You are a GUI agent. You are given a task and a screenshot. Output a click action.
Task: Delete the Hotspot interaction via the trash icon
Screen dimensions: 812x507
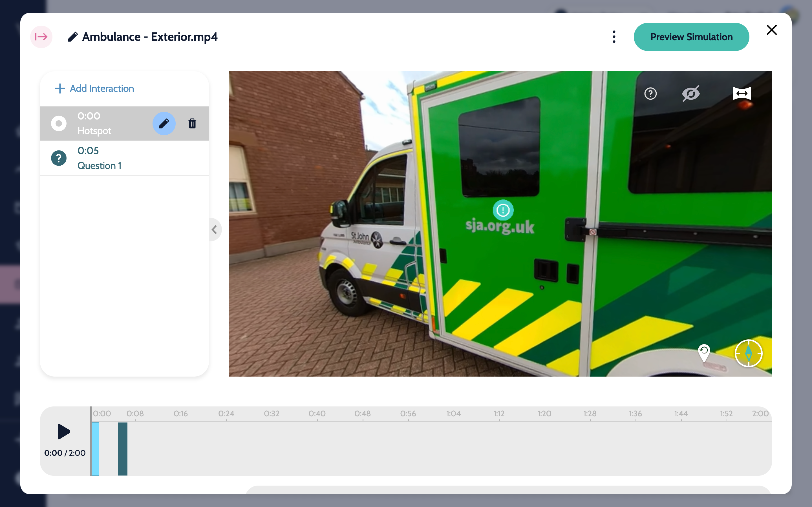pos(192,123)
